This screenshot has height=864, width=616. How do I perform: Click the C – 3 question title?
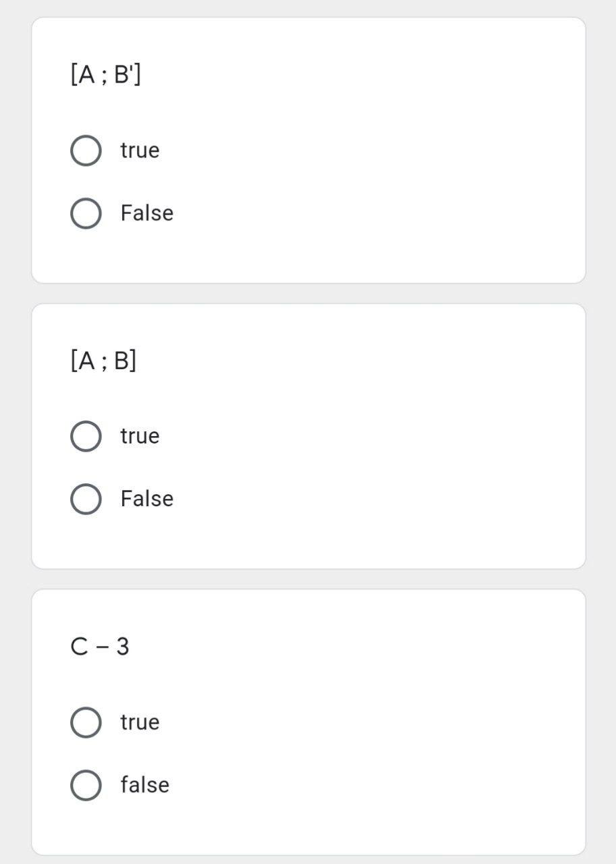99,647
